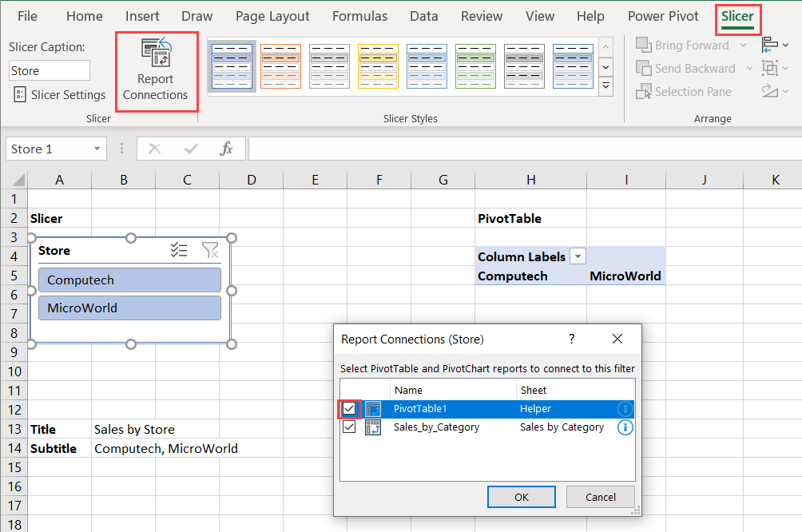Click the Slicer Settings icon
The width and height of the screenshot is (802, 532).
18,95
